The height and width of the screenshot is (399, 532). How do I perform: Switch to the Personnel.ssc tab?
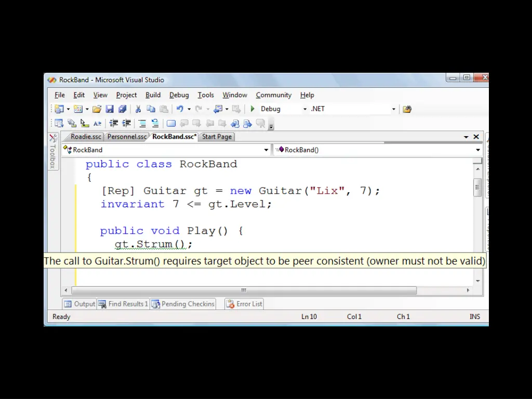(127, 137)
